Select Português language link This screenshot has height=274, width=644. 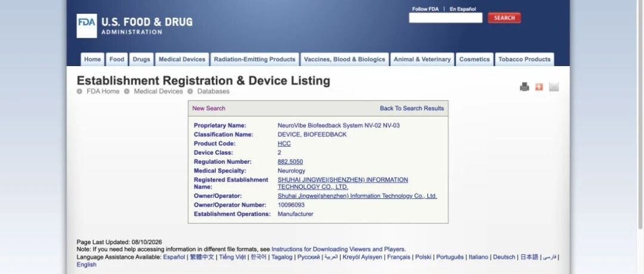coord(450,257)
